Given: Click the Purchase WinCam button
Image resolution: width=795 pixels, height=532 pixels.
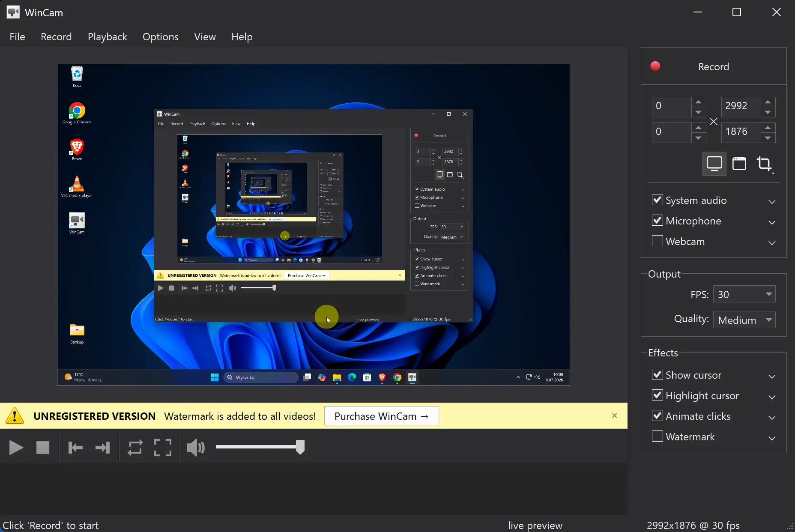Looking at the screenshot, I should 382,416.
